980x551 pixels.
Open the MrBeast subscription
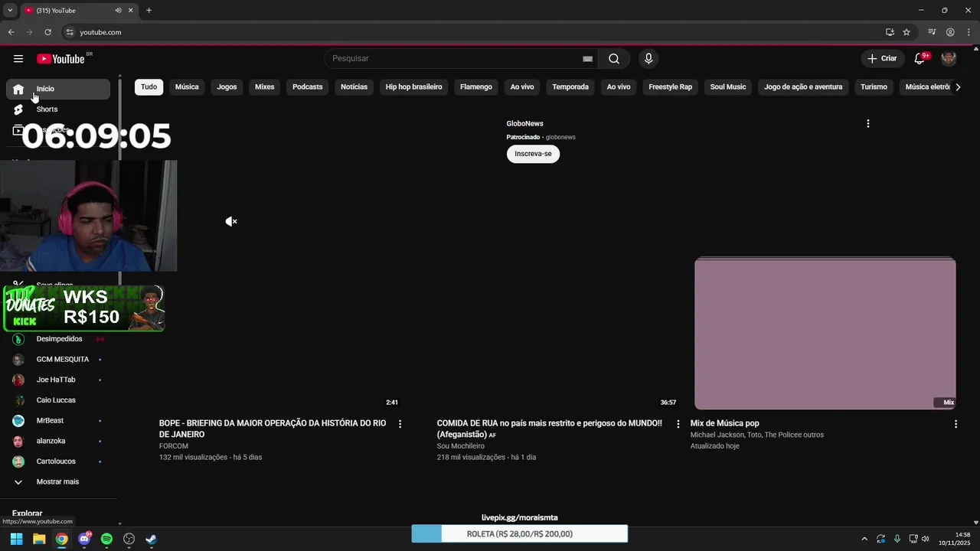click(x=58, y=421)
